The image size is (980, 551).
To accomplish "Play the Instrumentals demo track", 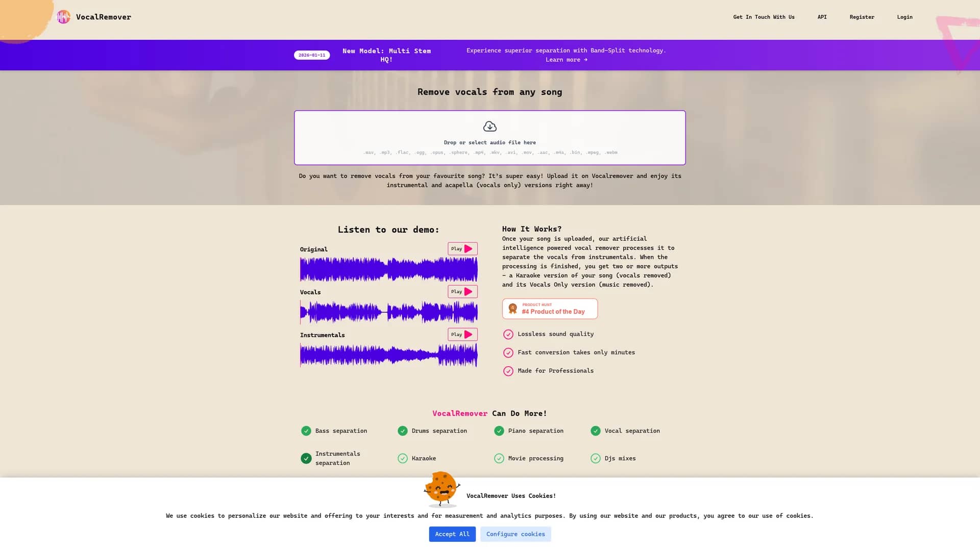I will (x=462, y=335).
